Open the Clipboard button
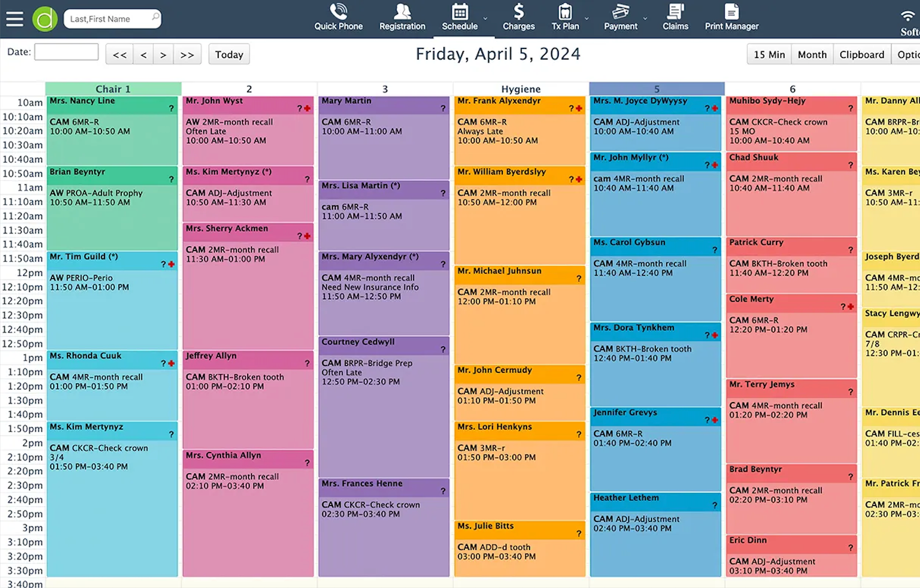 pyautogui.click(x=862, y=55)
